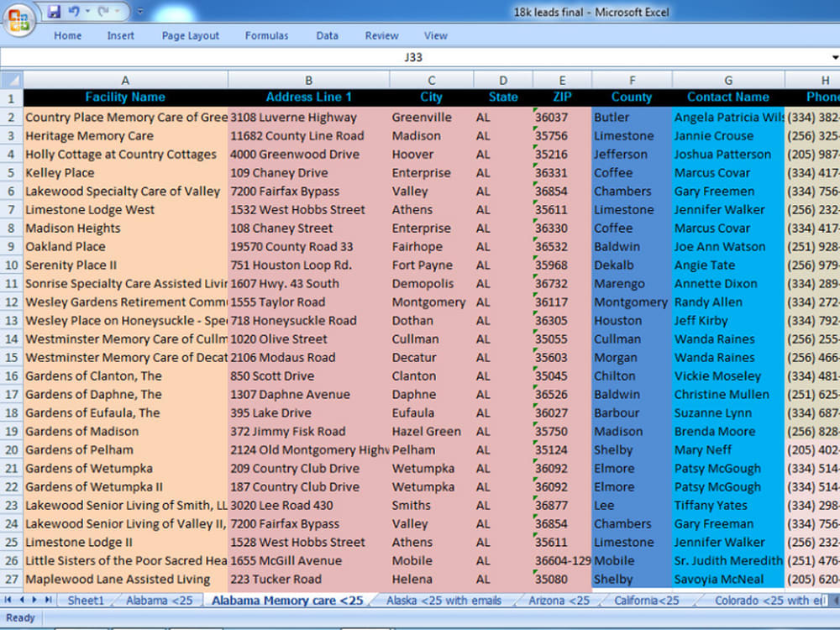Screen dimensions: 840x630
Task: Click the Redo icon
Action: (103, 11)
